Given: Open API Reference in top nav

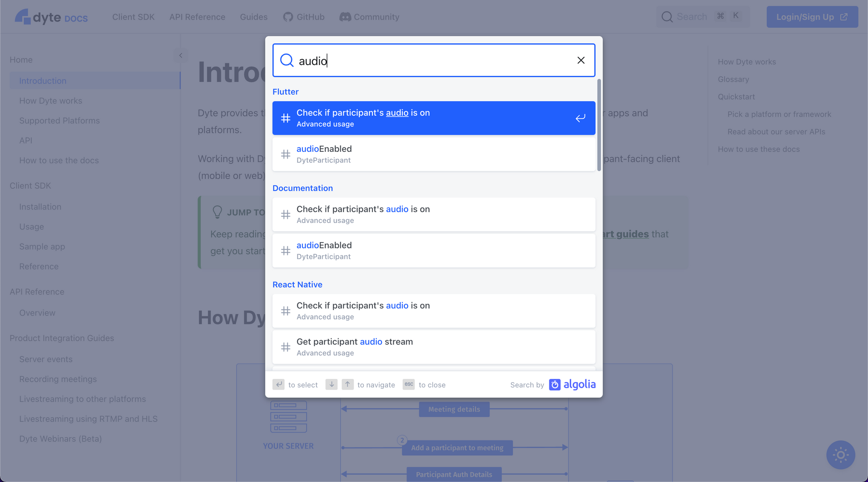Looking at the screenshot, I should pyautogui.click(x=197, y=17).
